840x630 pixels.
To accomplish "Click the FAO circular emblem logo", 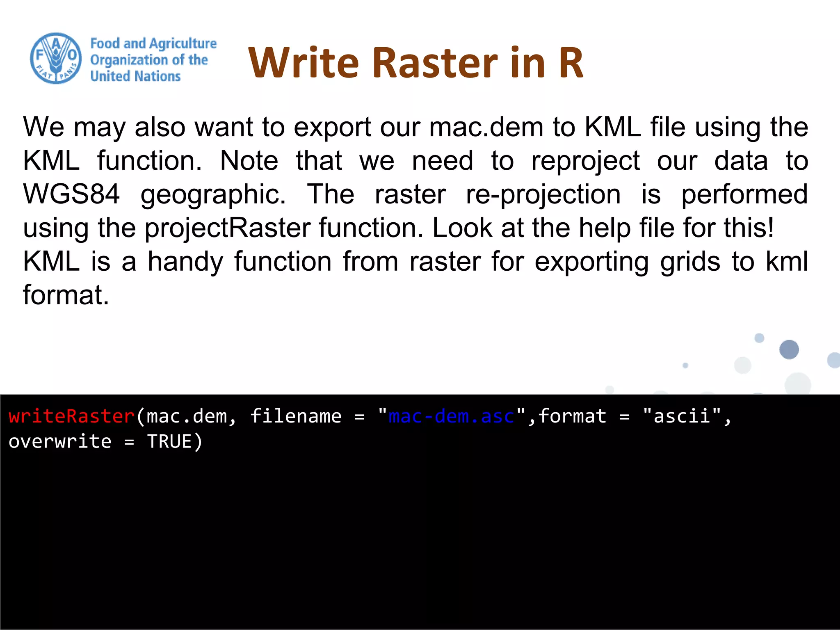I will pos(56,59).
